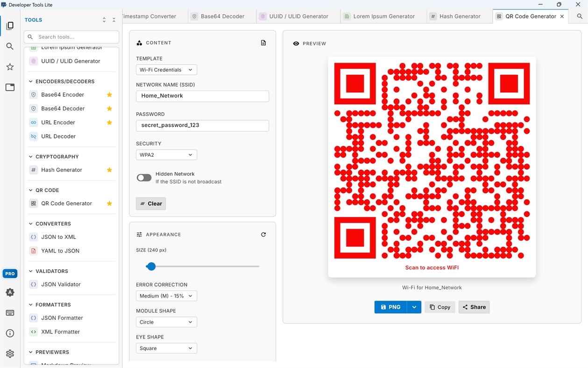Open the settings gear icon
Image resolution: width=588 pixels, height=368 pixels.
[x=10, y=354]
